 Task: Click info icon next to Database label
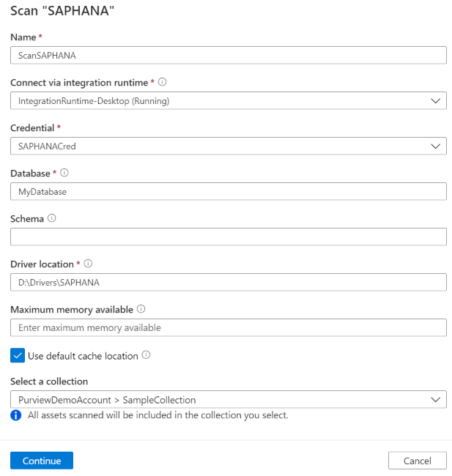64,173
